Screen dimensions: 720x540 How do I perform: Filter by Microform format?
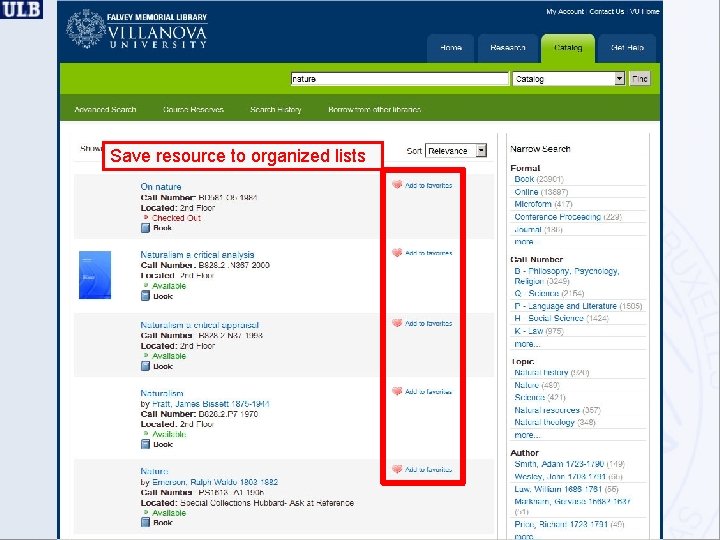[x=533, y=204]
